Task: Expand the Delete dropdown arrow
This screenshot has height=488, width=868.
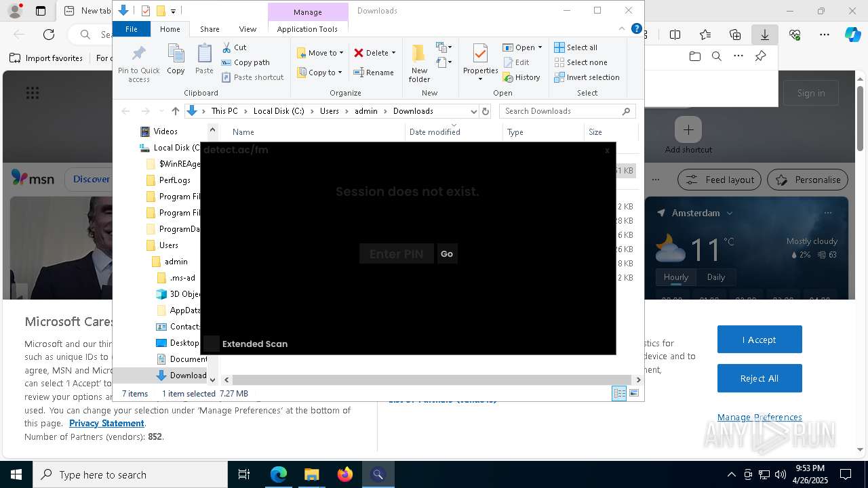Action: coord(393,53)
